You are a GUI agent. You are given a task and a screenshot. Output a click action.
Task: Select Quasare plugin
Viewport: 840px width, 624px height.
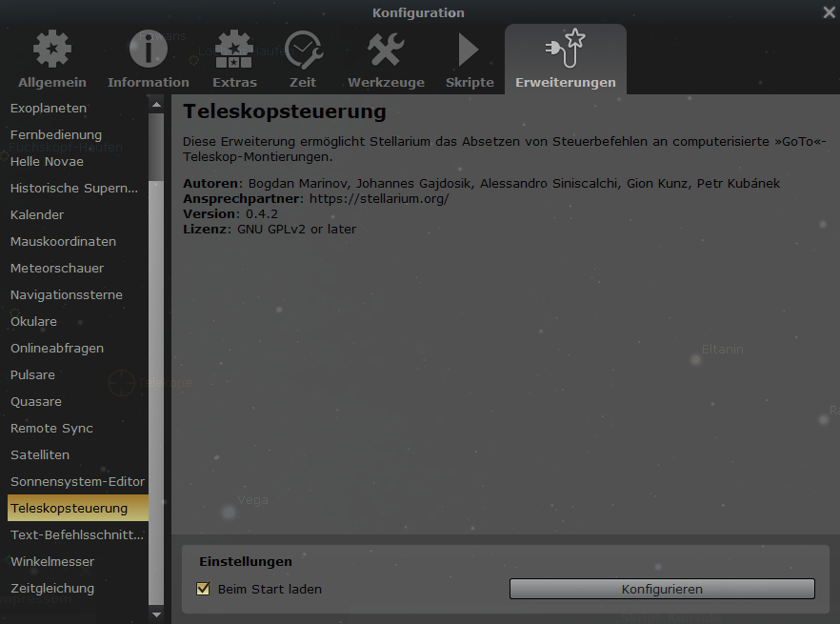78,401
